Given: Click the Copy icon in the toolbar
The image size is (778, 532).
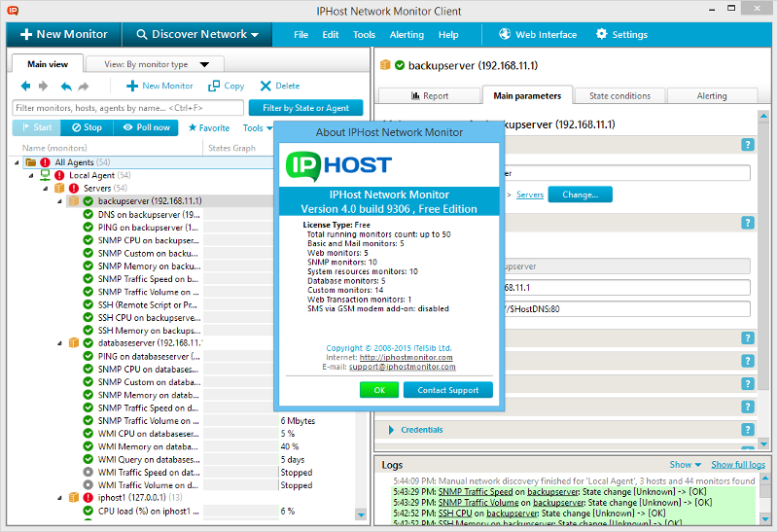Looking at the screenshot, I should pos(213,87).
